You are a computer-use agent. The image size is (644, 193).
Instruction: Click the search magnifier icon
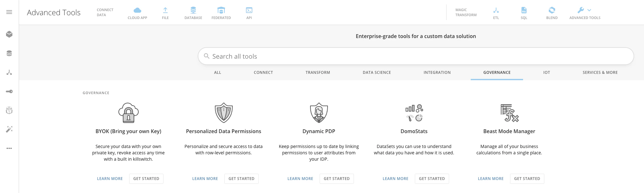click(x=207, y=56)
